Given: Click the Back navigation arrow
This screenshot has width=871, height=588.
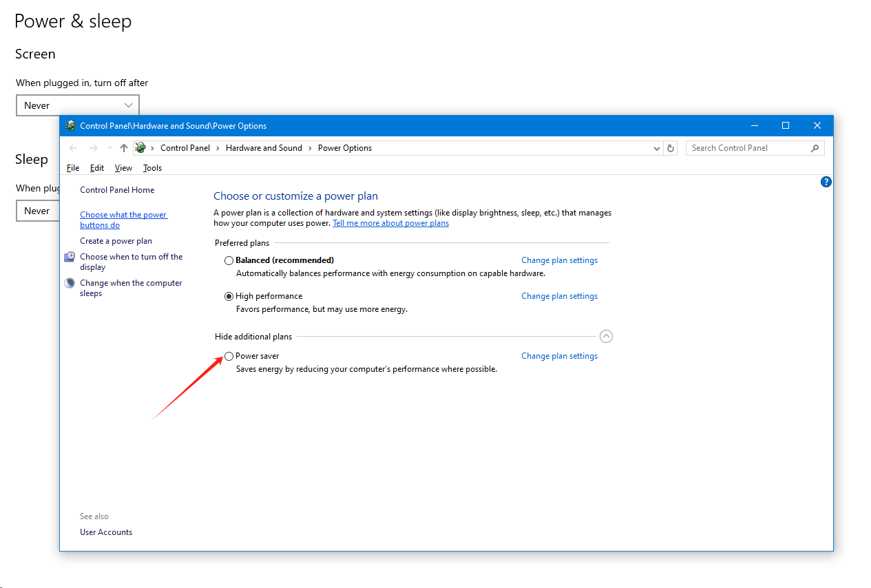Looking at the screenshot, I should click(x=74, y=148).
